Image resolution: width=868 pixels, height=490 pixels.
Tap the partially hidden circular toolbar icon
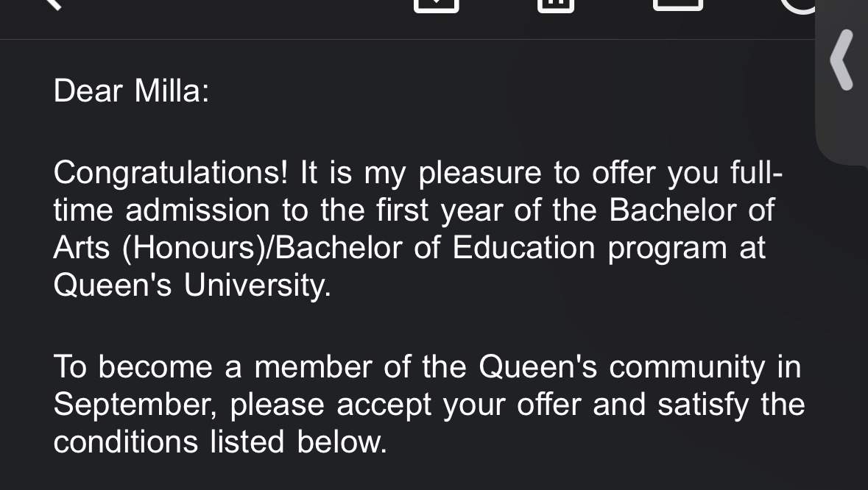pyautogui.click(x=797, y=6)
